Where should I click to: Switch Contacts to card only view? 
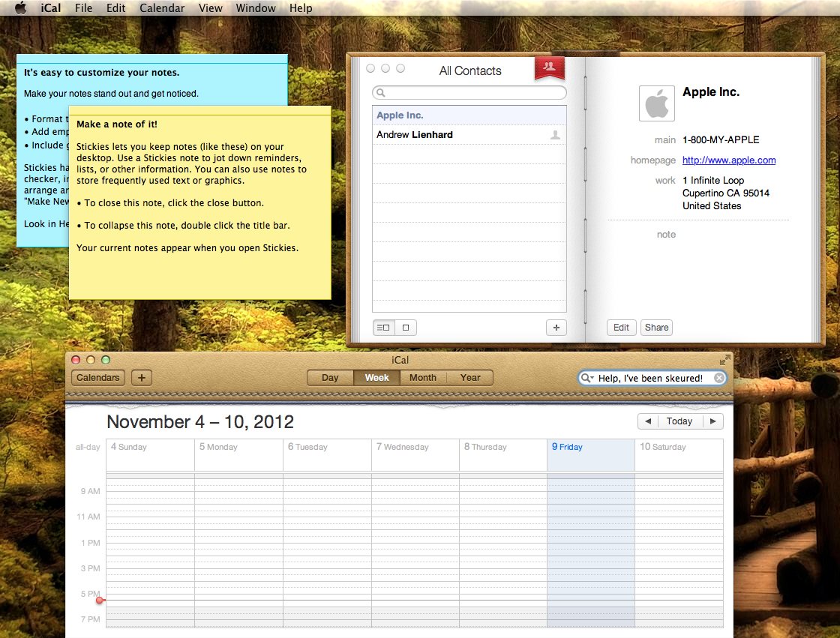point(406,328)
